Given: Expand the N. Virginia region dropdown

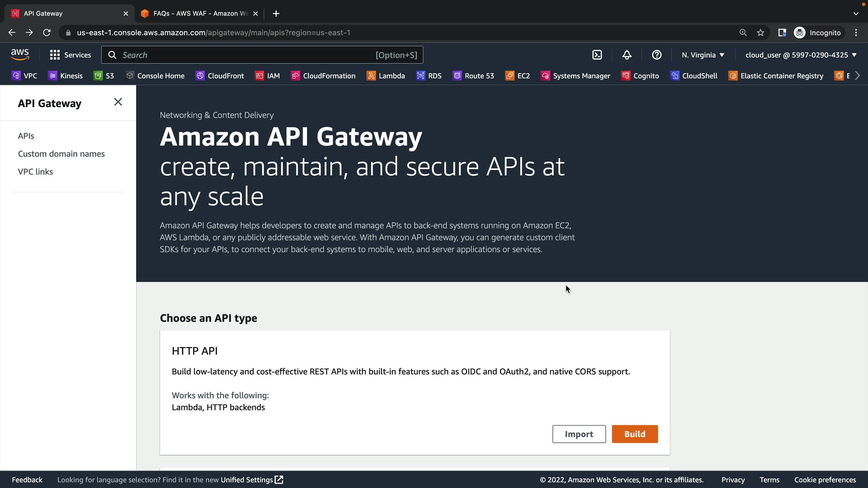Looking at the screenshot, I should 703,55.
